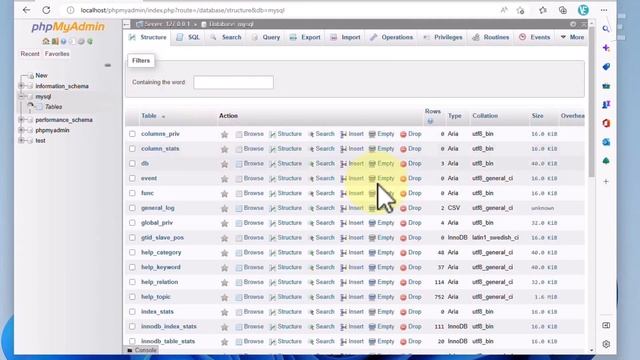Insert into help_keyword table
This screenshot has width=640, height=360.
coord(352,267)
